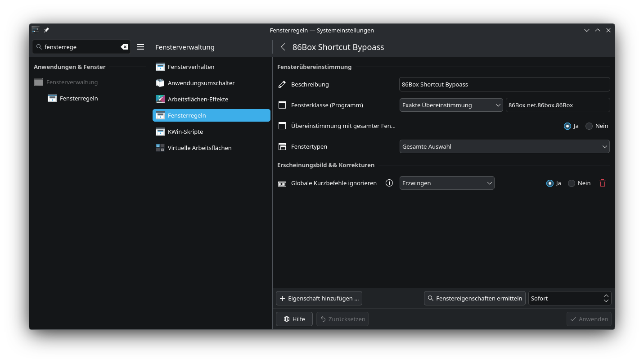Select Fensterregeln in the search results sidebar
Screen dimensions: 644x364
click(x=90, y=98)
